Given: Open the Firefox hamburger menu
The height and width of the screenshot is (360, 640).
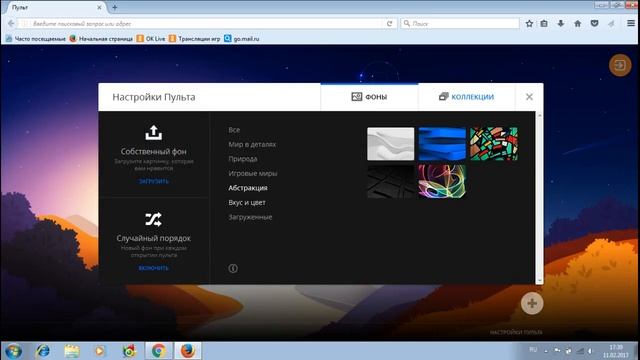Looking at the screenshot, I should (x=631, y=24).
